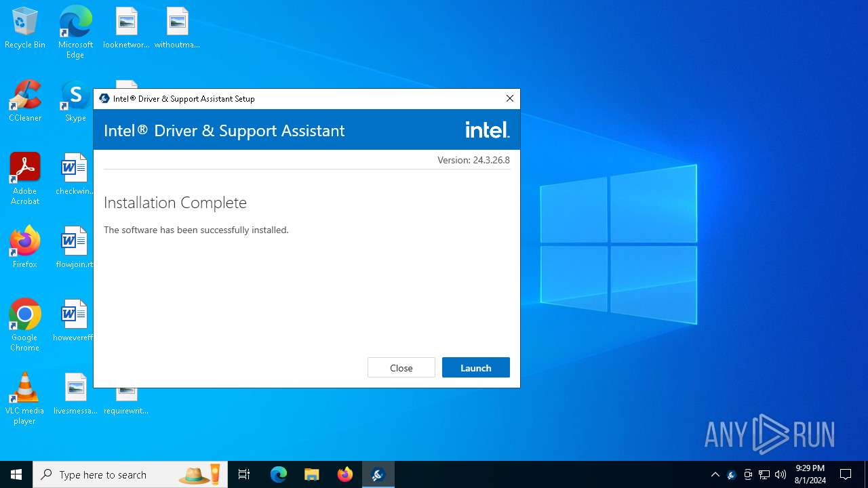Click the taskbar search box
This screenshot has width=868, height=488.
(130, 474)
